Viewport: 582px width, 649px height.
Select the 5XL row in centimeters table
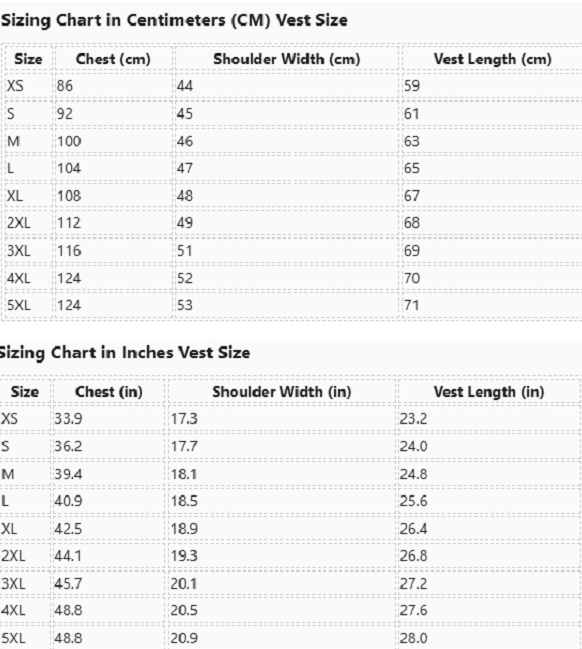(294, 305)
